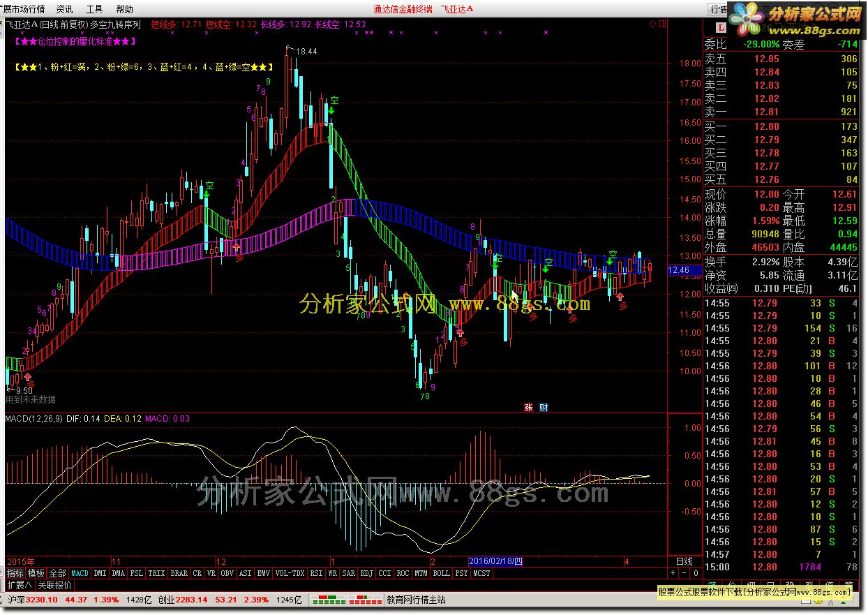This screenshot has height=615, width=868.
Task: Click the 18.44 high price label on chart
Action: coord(306,52)
